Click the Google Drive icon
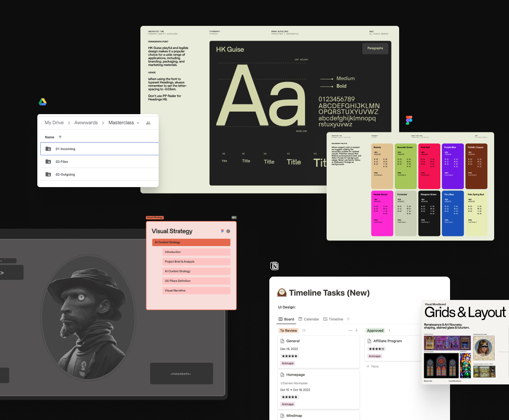 (42, 102)
